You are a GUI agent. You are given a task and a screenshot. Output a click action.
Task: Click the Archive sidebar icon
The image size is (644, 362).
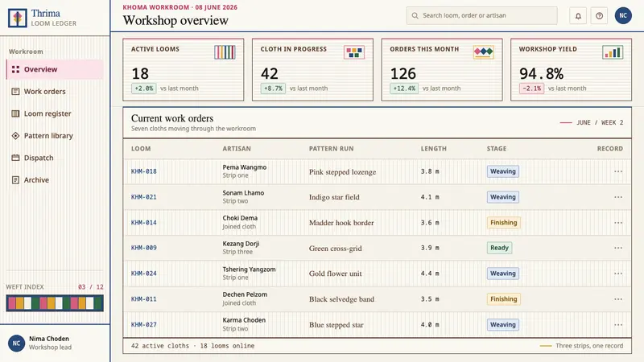click(x=15, y=179)
